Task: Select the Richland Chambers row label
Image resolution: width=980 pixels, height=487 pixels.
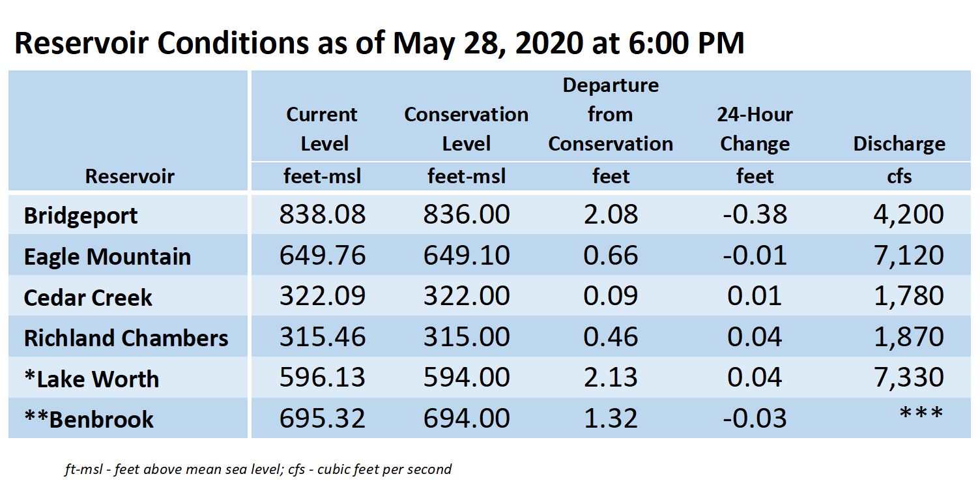Action: point(126,338)
